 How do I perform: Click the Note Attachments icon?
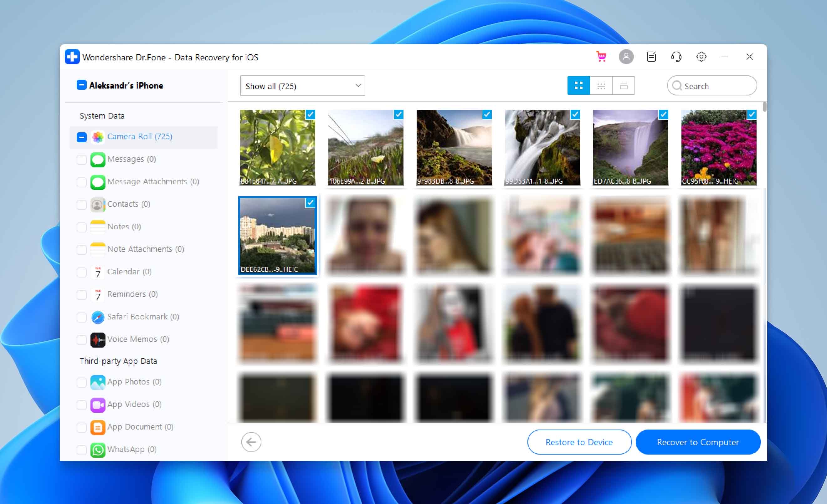click(x=98, y=249)
